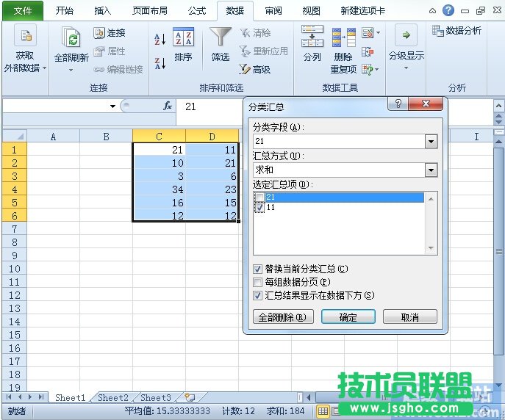Image resolution: width=505 pixels, height=420 pixels.
Task: Open the 分级显示 outline icon
Action: 406,37
